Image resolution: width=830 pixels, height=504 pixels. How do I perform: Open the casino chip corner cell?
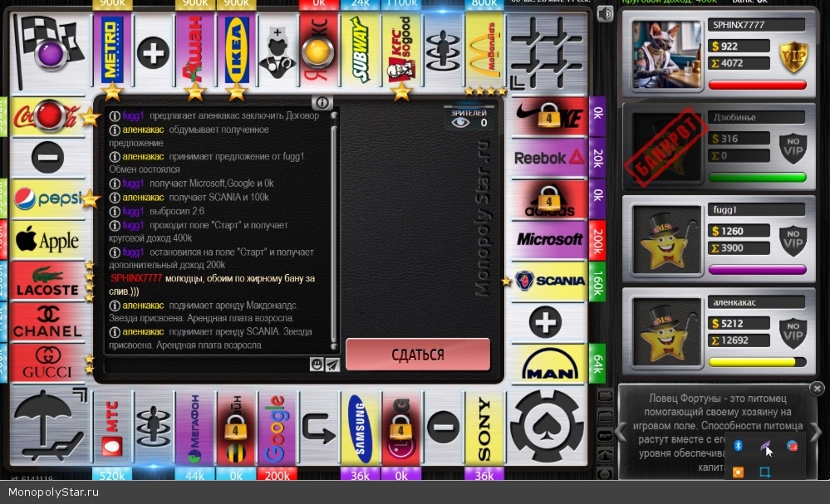pyautogui.click(x=547, y=426)
